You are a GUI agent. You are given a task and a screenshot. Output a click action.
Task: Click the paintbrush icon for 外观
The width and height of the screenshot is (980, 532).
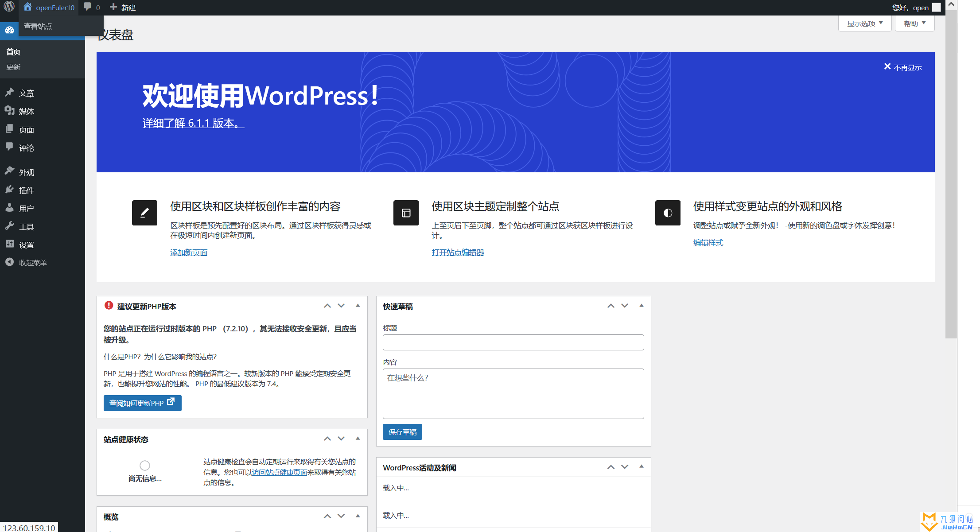click(9, 171)
